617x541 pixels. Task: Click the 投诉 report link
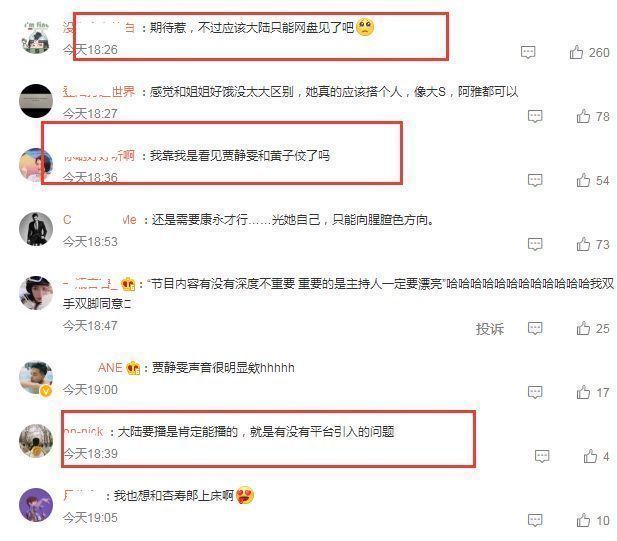pos(490,329)
